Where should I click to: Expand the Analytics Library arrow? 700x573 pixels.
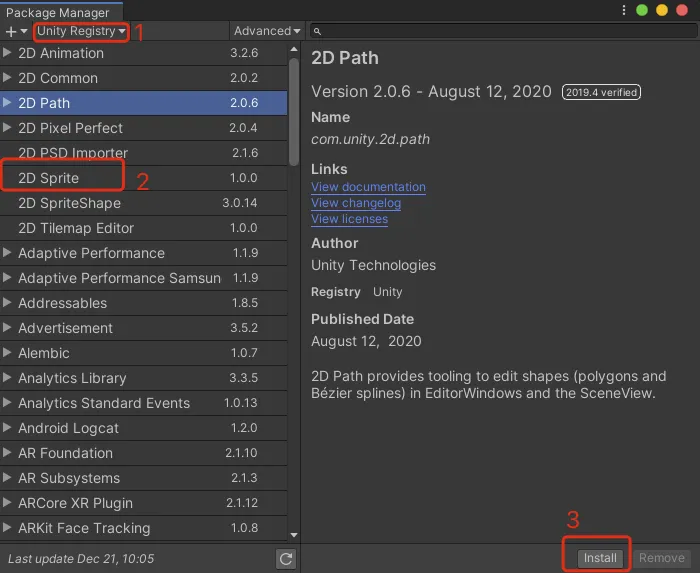(x=7, y=378)
